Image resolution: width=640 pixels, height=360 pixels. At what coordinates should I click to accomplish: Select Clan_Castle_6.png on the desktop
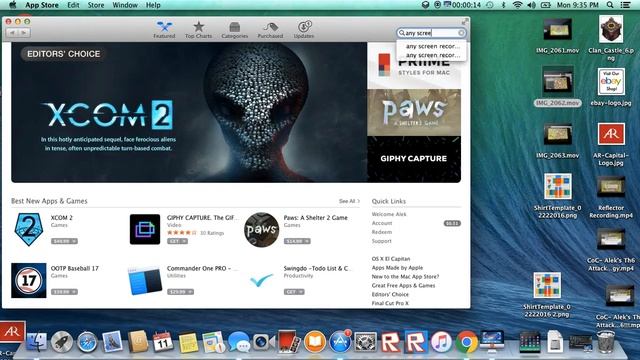pyautogui.click(x=611, y=38)
